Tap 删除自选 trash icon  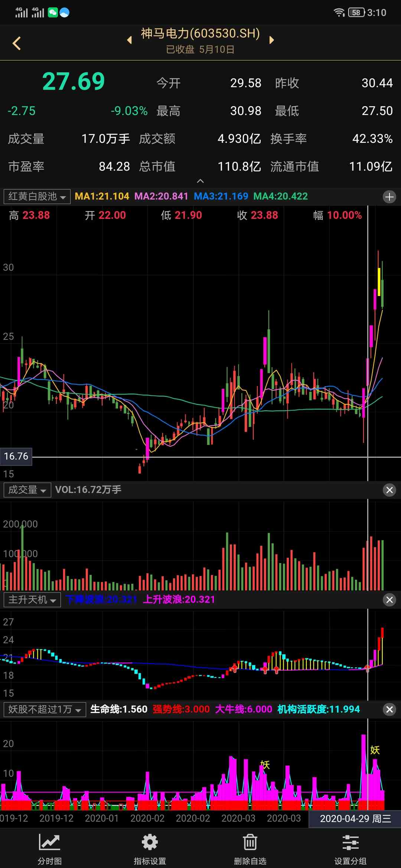point(250,848)
